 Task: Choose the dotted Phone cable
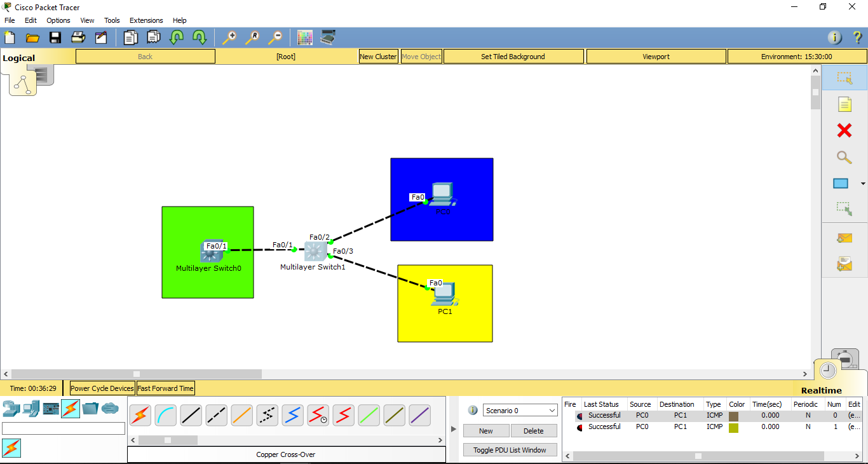(x=268, y=416)
